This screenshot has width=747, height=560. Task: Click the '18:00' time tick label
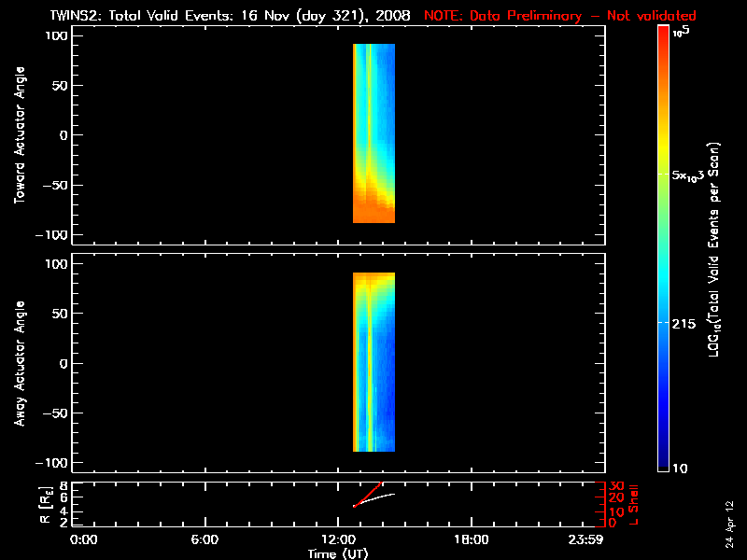point(472,539)
